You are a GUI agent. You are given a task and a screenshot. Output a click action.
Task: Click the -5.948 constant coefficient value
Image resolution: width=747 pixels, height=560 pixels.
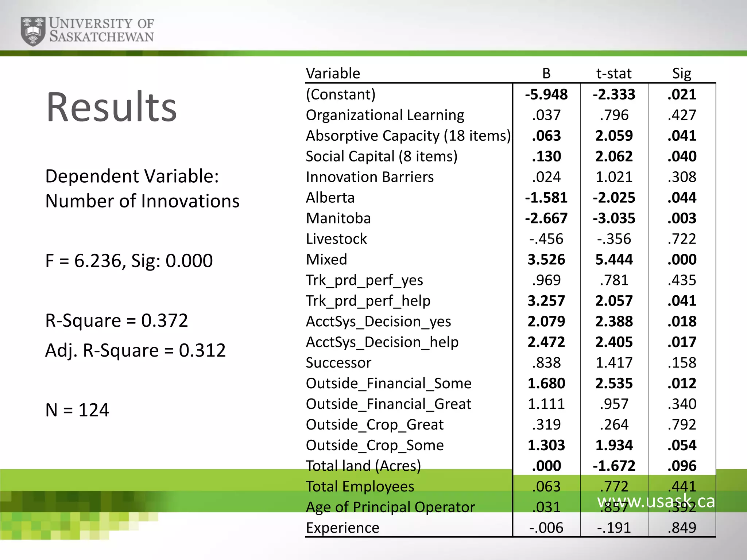546,94
